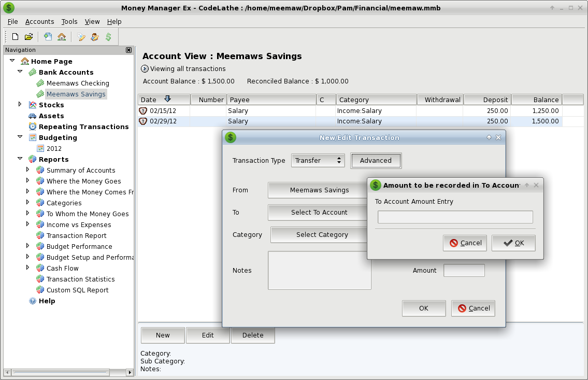
Task: Click the Home Page house toolbar icon
Action: click(x=62, y=37)
